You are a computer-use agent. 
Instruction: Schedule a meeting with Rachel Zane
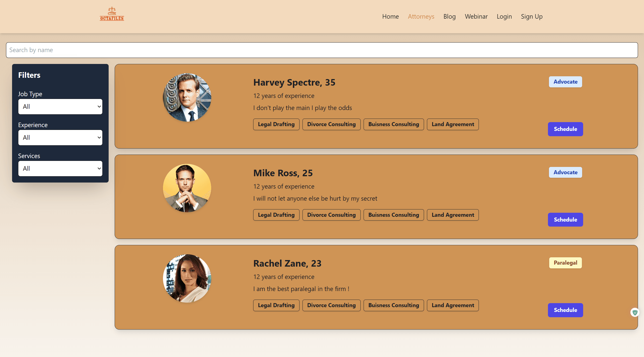pos(565,310)
